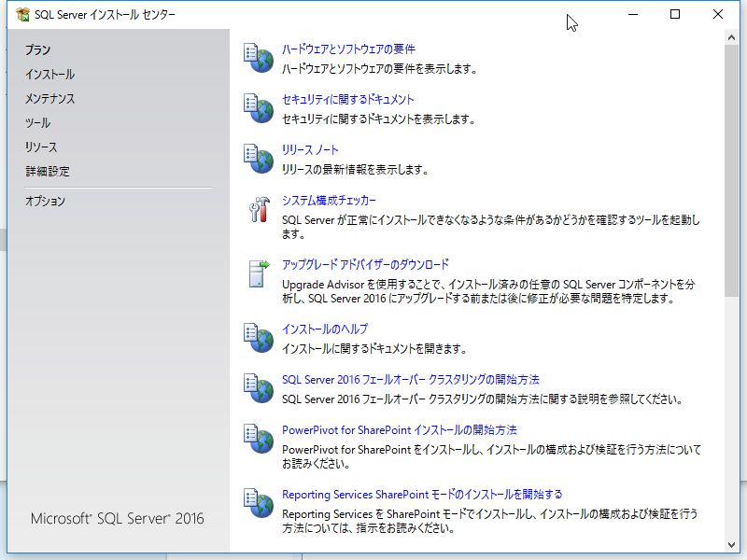Click the icon beside セキュリティに関するドキュメント
Image resolution: width=747 pixels, height=560 pixels.
click(x=259, y=108)
